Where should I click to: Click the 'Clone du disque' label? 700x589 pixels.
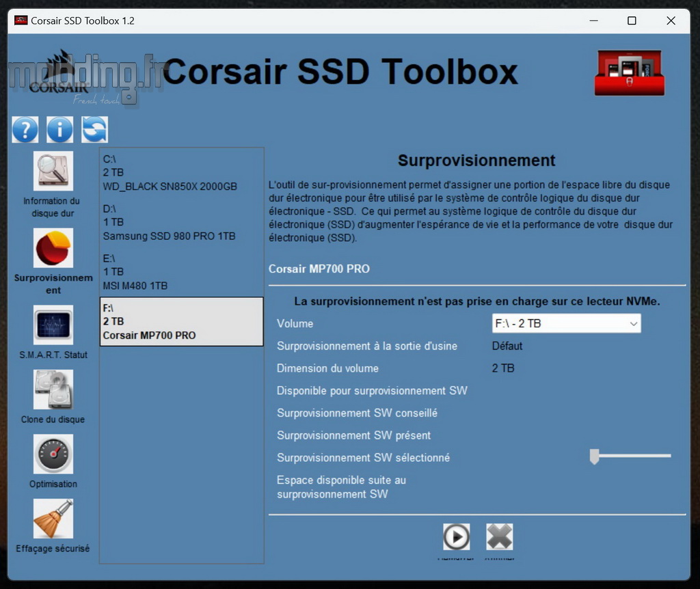coord(53,420)
